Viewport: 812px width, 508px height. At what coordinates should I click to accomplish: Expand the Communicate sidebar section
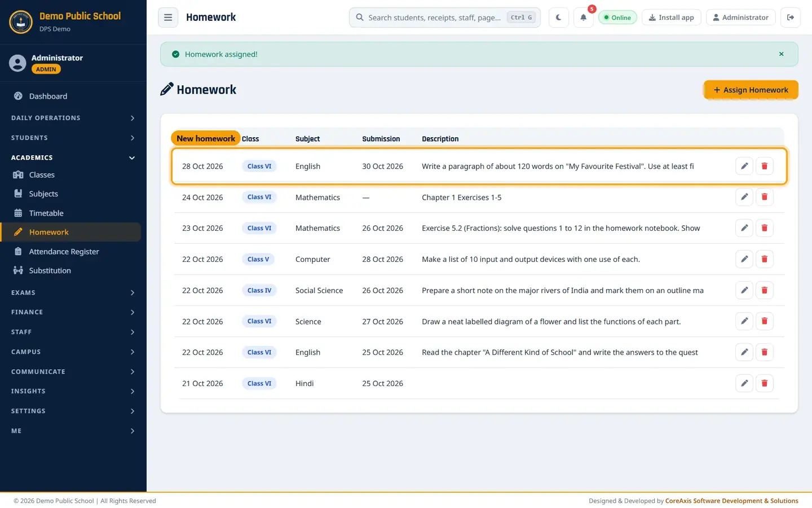tap(73, 371)
